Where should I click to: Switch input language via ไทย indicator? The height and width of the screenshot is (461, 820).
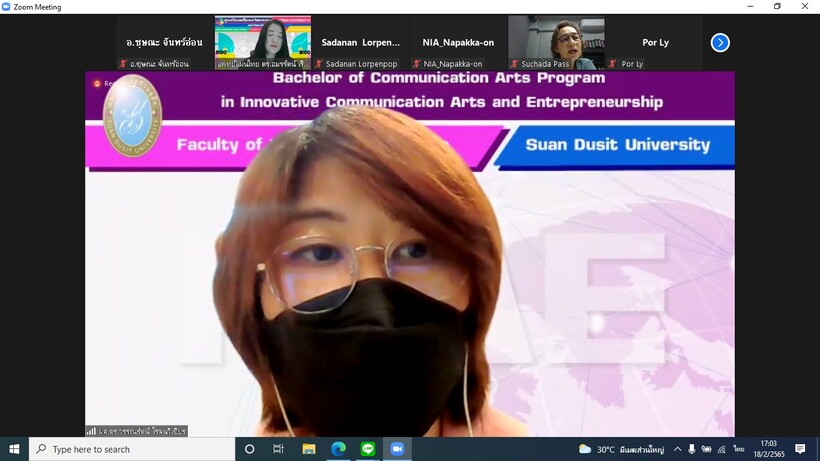[x=738, y=449]
